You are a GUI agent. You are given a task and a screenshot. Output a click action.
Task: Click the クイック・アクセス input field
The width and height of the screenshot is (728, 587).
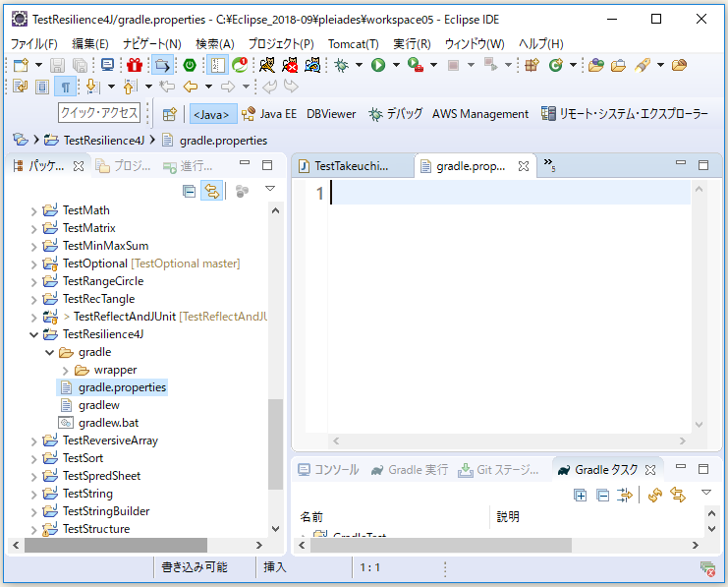point(99,112)
